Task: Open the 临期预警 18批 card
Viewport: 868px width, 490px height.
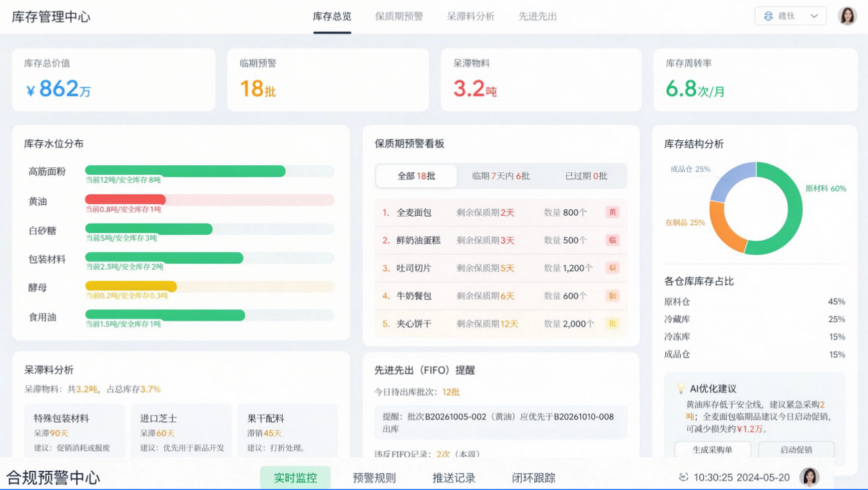Action: coord(328,79)
